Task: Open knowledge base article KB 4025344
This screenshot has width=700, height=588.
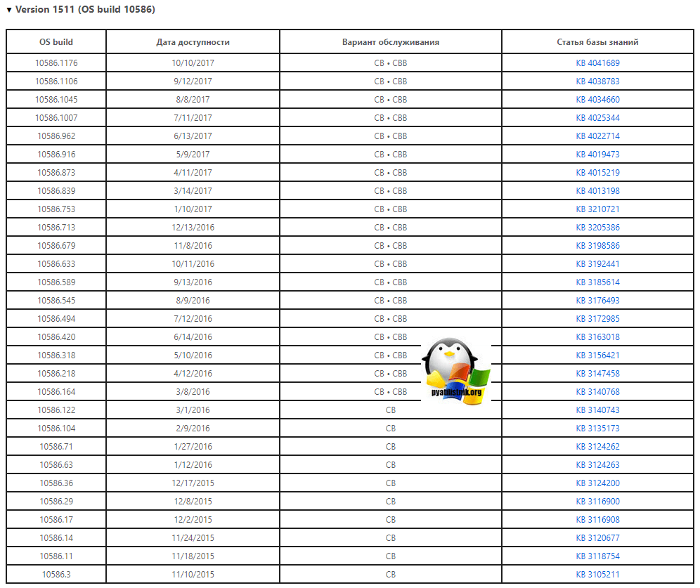Action: pyautogui.click(x=597, y=118)
